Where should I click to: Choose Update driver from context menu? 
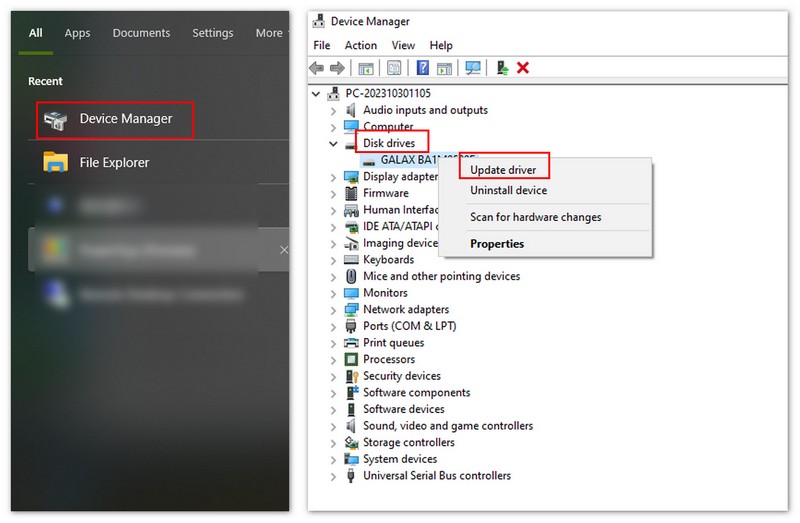tap(503, 170)
